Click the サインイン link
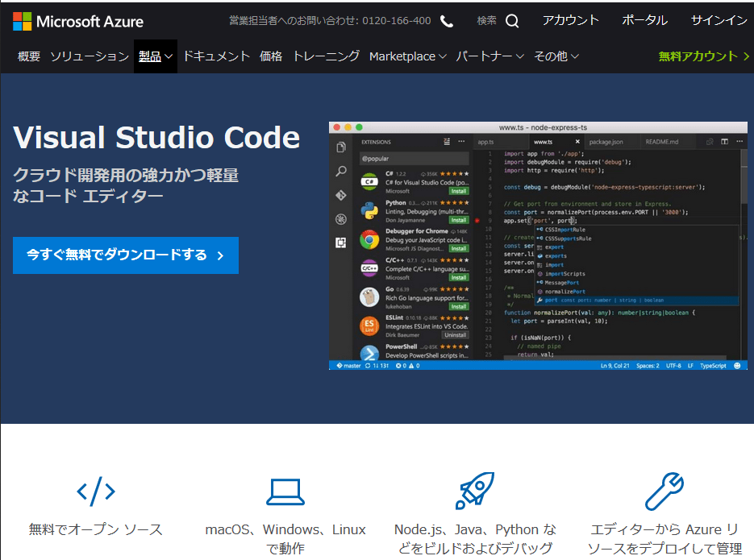 (719, 20)
